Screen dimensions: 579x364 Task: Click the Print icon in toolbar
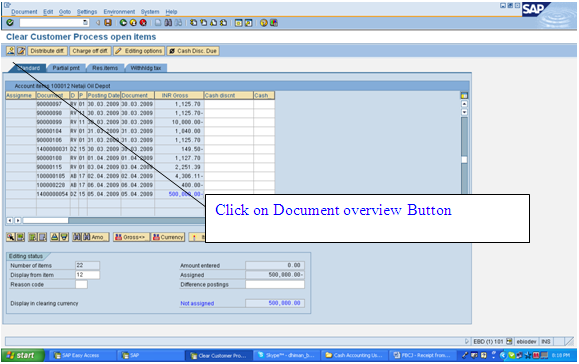pos(158,23)
